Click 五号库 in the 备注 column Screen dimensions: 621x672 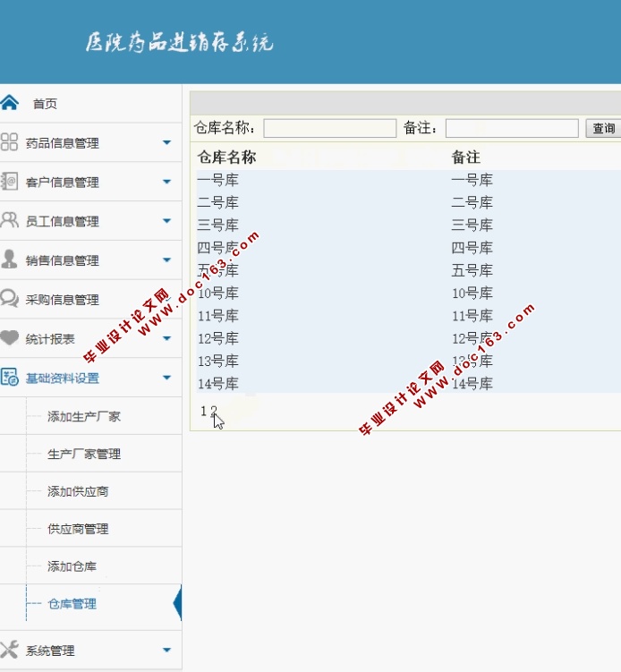pos(472,271)
